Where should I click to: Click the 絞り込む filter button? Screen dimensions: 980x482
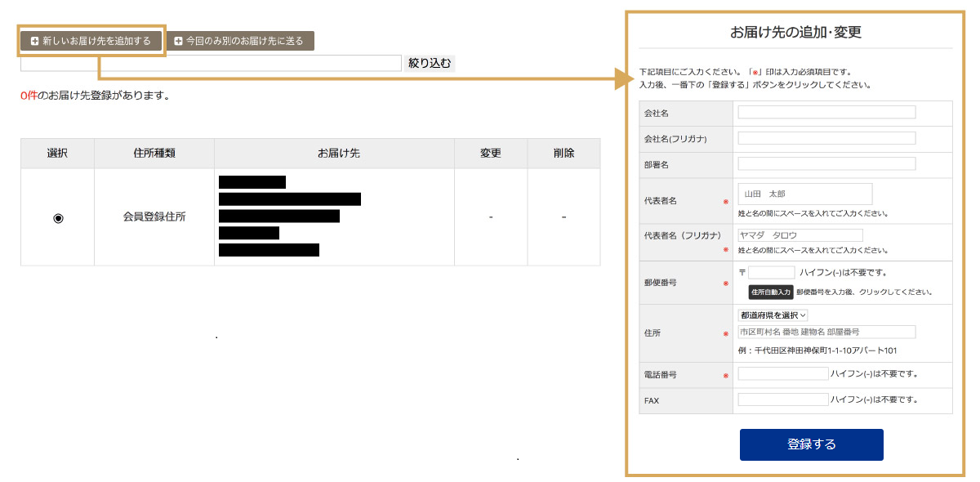coord(429,63)
